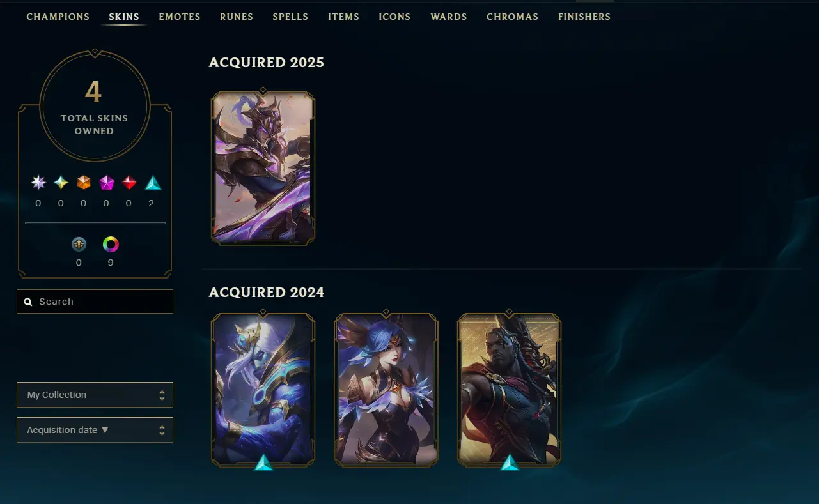This screenshot has height=504, width=819.
Task: Click the teal triangle Legacy gem icon
Action: 153,183
